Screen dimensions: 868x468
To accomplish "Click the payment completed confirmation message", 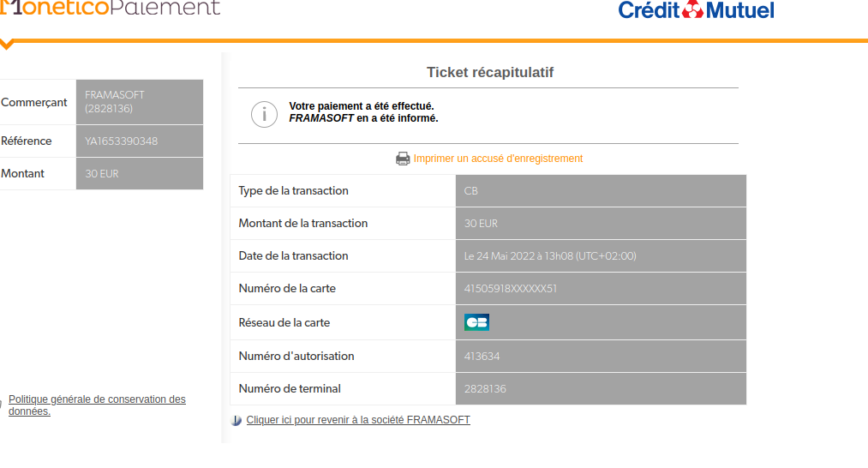I will point(363,112).
